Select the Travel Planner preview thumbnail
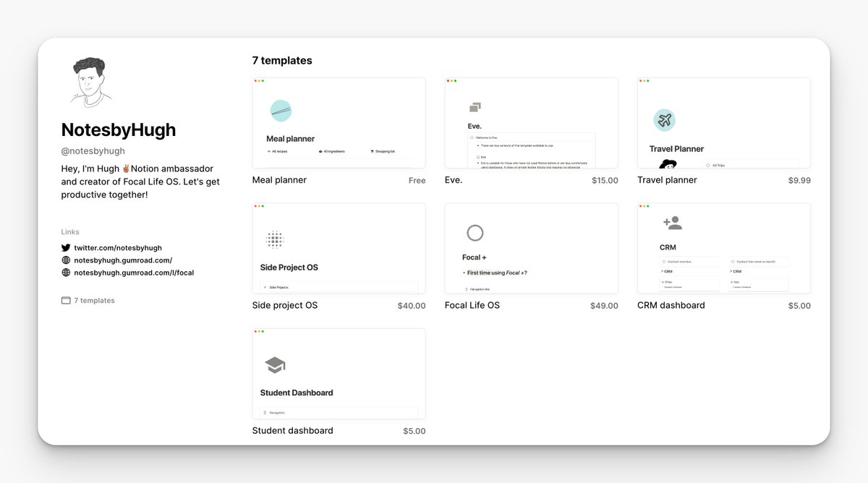The height and width of the screenshot is (483, 868). [724, 123]
